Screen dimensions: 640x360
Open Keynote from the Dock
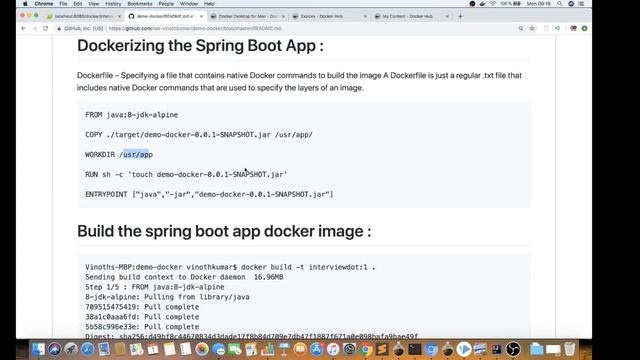[x=284, y=349]
